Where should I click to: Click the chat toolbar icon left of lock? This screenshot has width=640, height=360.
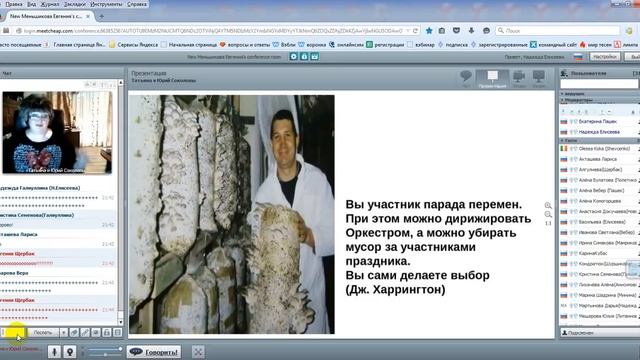coord(96,333)
